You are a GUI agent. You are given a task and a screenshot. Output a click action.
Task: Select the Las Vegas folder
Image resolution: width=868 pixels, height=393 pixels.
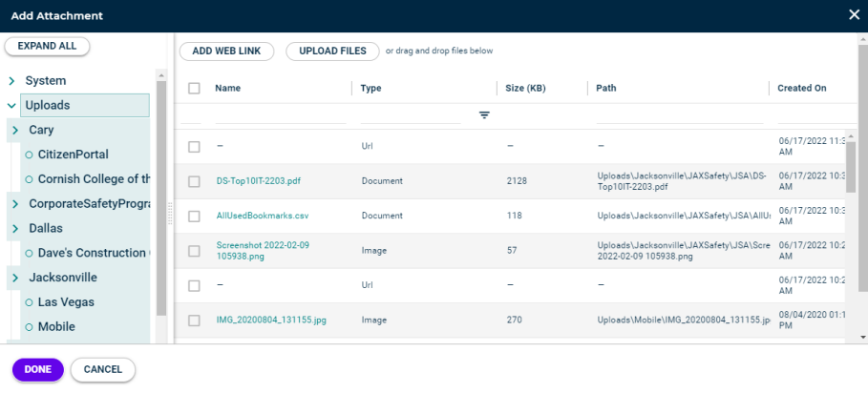tap(66, 301)
